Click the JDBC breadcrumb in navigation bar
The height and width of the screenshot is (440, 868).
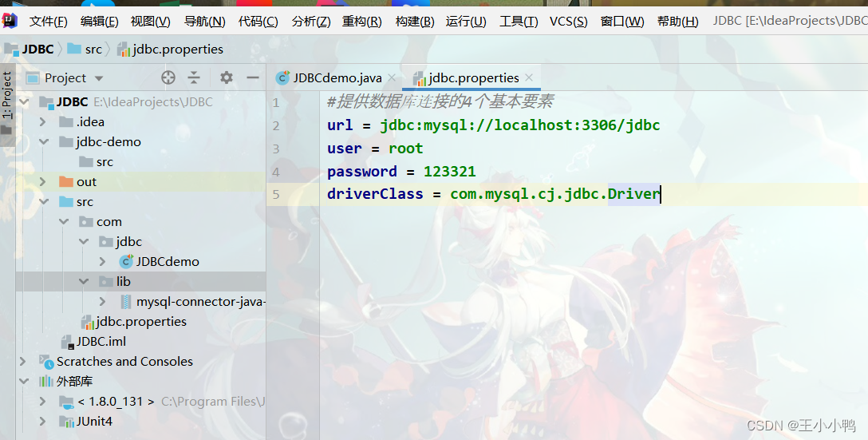tap(30, 50)
